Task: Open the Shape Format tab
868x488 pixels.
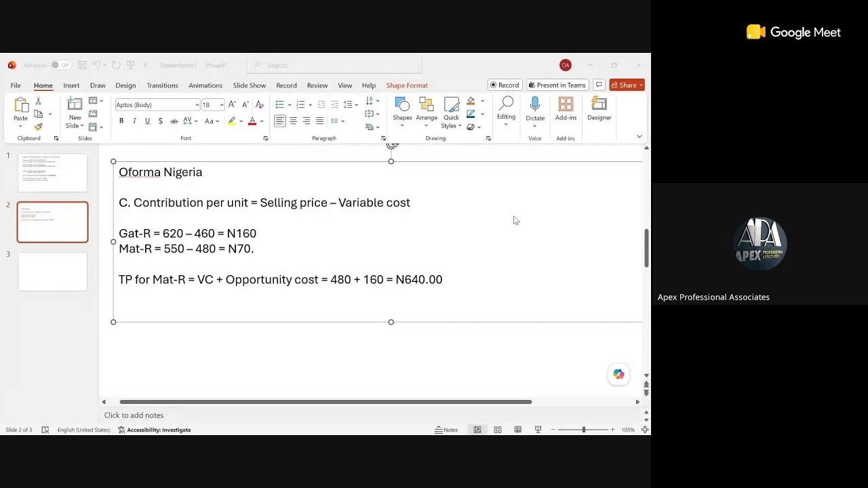Action: [407, 85]
